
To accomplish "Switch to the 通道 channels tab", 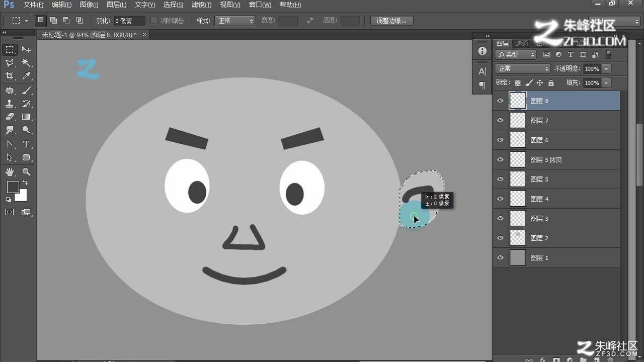I will click(x=522, y=43).
